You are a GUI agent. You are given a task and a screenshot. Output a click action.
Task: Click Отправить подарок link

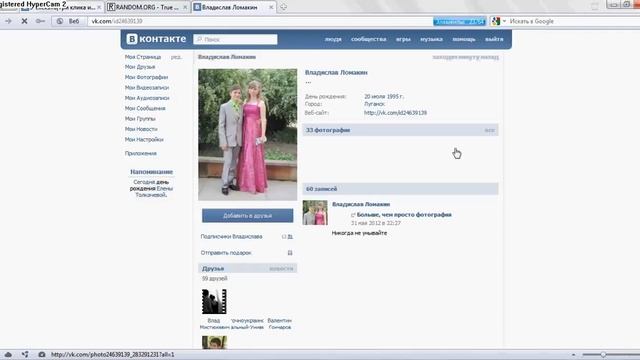(x=226, y=253)
